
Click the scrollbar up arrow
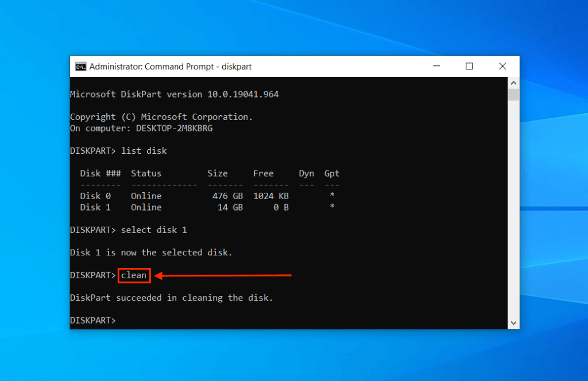[514, 83]
